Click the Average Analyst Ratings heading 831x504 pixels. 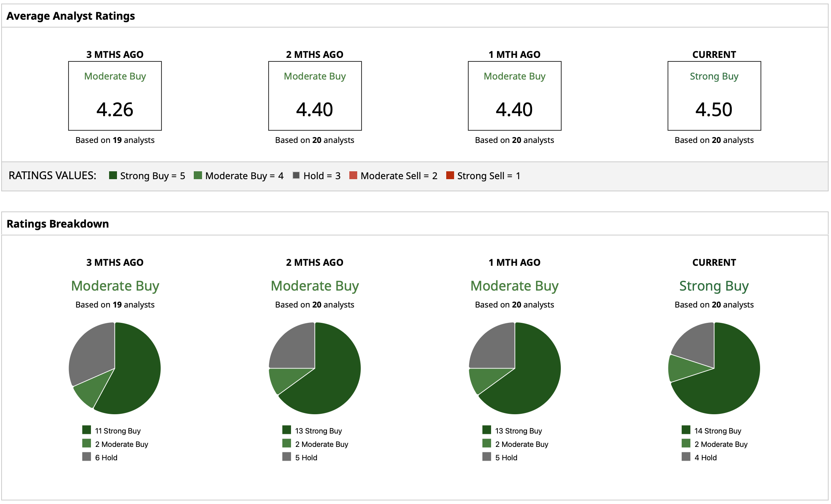70,16
